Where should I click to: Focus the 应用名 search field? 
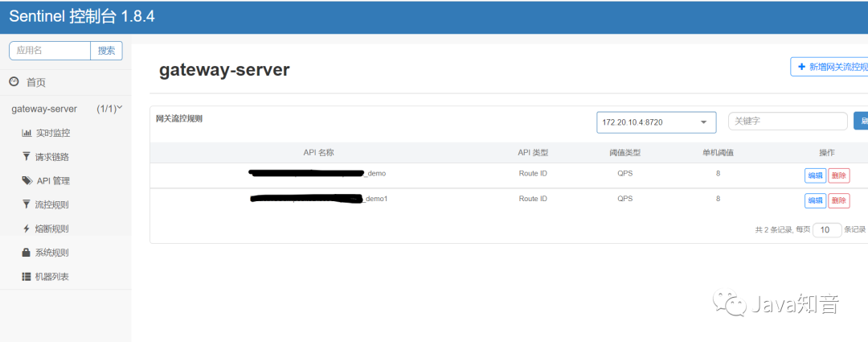pos(50,51)
